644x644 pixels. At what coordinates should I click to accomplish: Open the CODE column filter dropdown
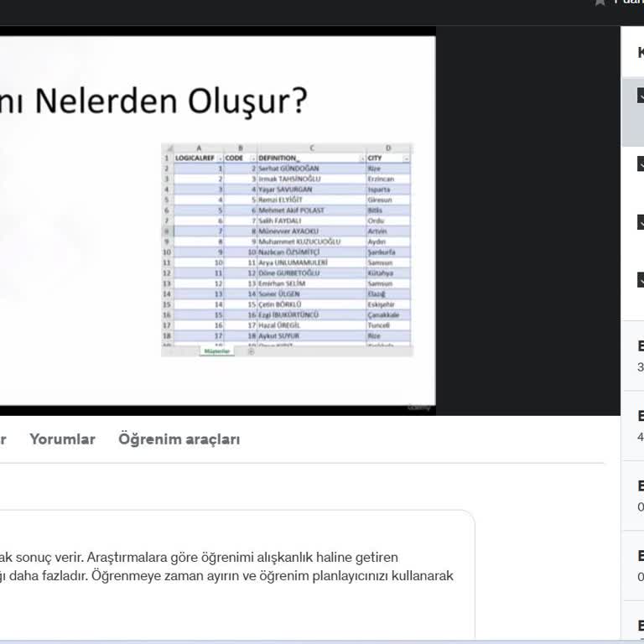[253, 158]
